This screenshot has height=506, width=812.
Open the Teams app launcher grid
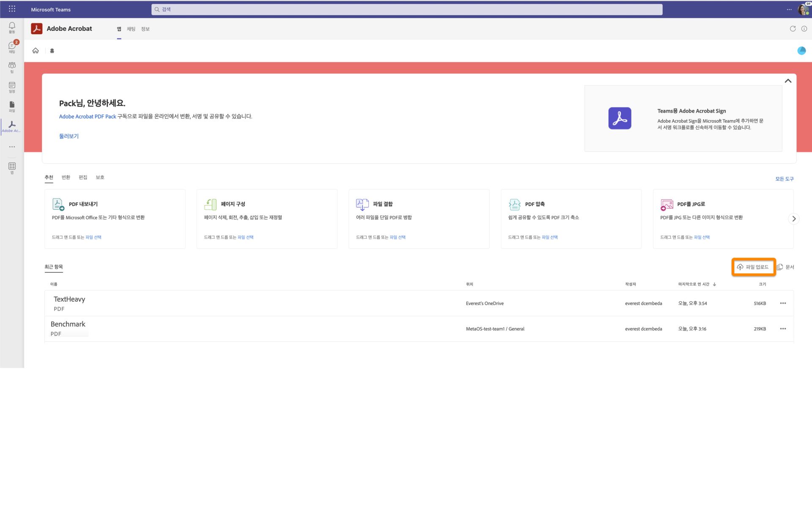[12, 9]
